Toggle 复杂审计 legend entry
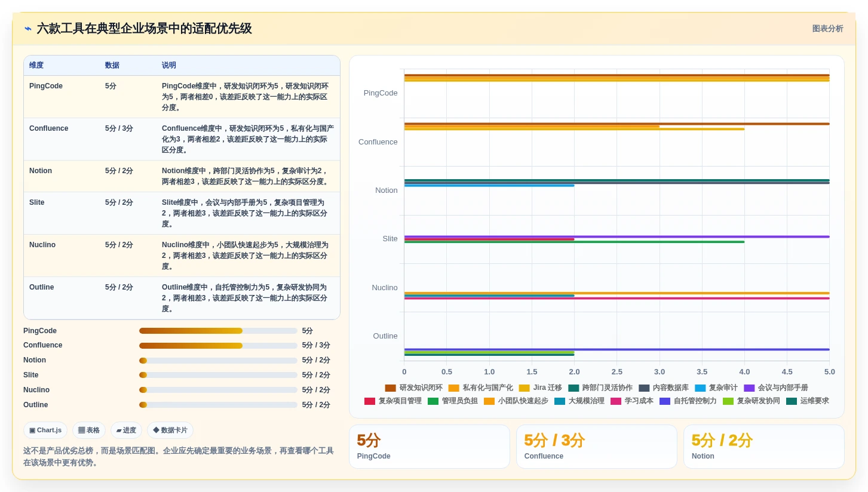This screenshot has height=492, width=868. [716, 388]
